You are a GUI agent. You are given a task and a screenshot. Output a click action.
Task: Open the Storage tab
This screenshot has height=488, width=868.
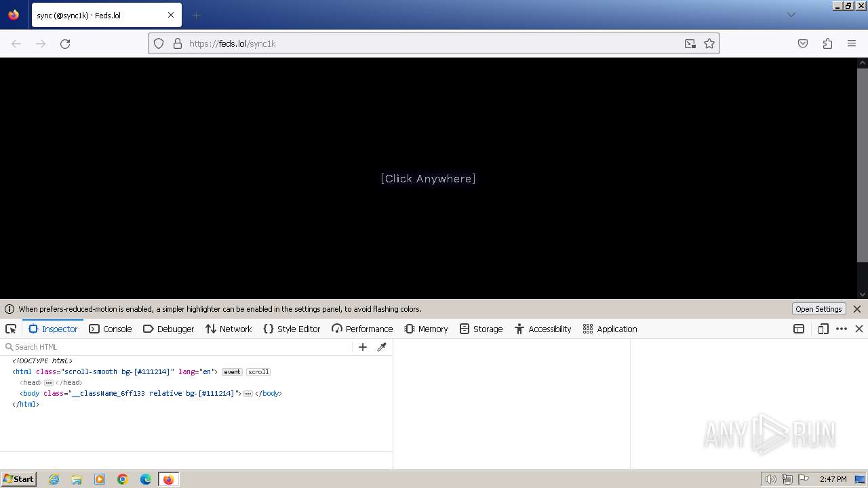[x=481, y=329]
